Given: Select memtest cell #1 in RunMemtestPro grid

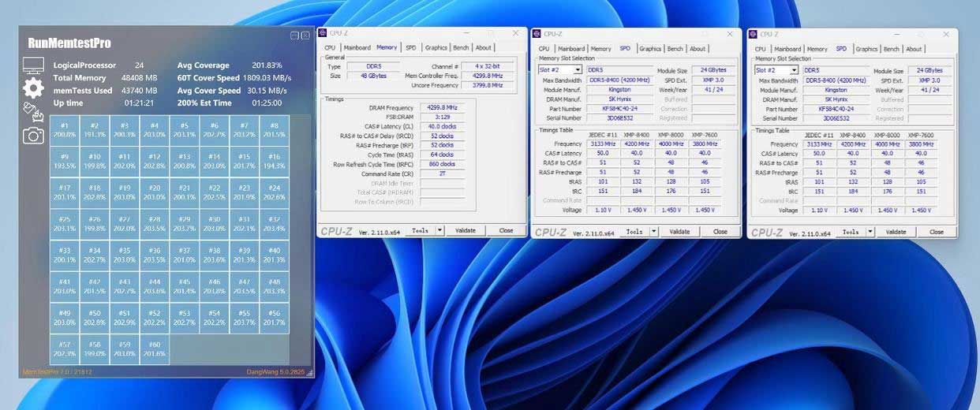Looking at the screenshot, I should point(65,130).
